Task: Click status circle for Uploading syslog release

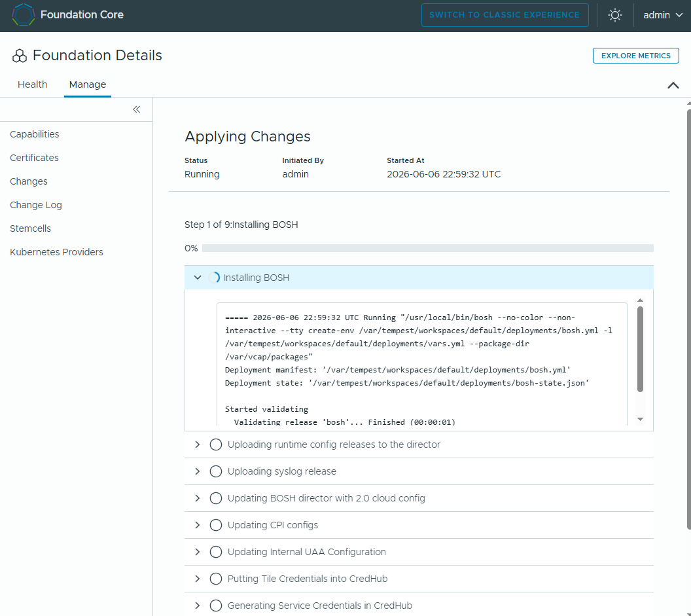Action: pos(215,471)
